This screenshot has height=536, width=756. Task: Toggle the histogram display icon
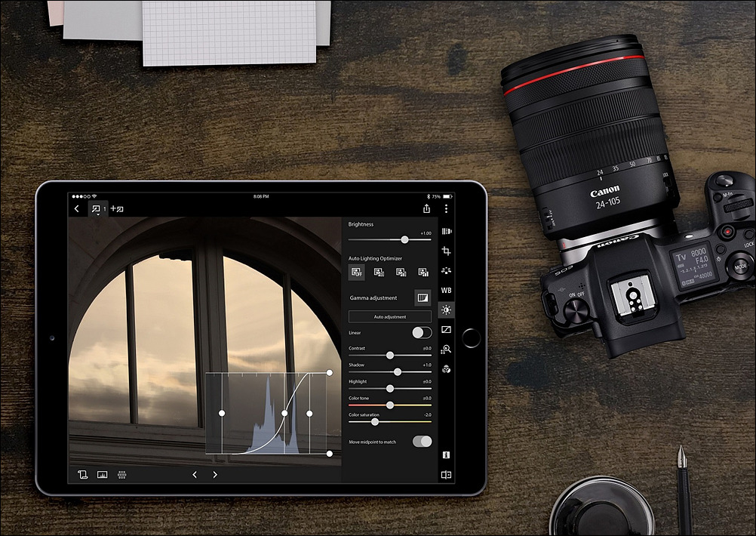(x=102, y=475)
